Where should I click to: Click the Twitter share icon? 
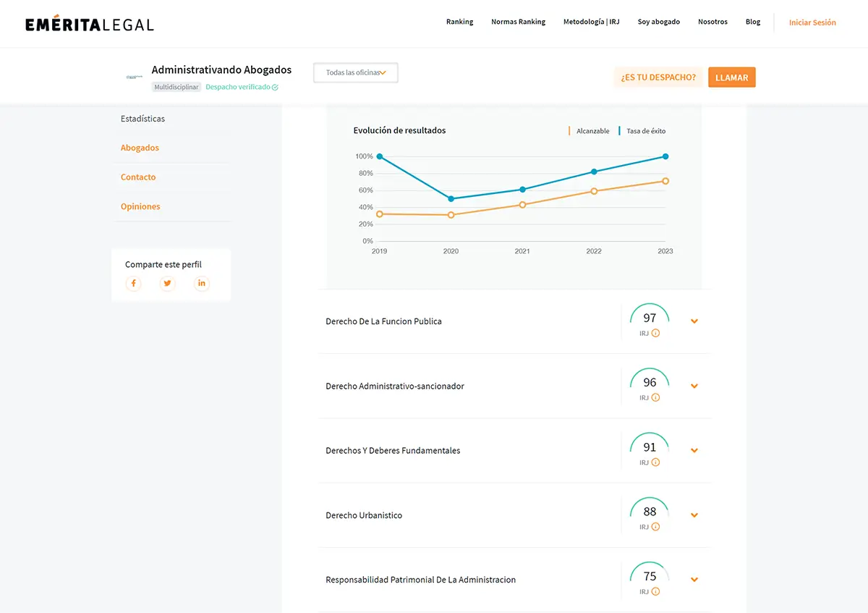pyautogui.click(x=168, y=284)
